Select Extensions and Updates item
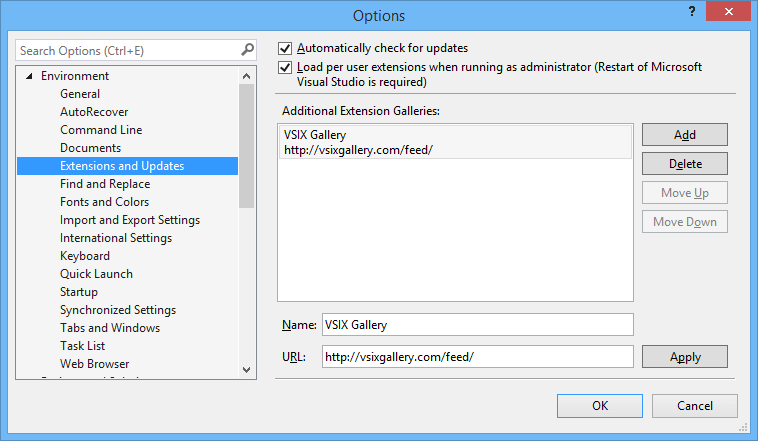Image resolution: width=758 pixels, height=441 pixels. click(128, 166)
